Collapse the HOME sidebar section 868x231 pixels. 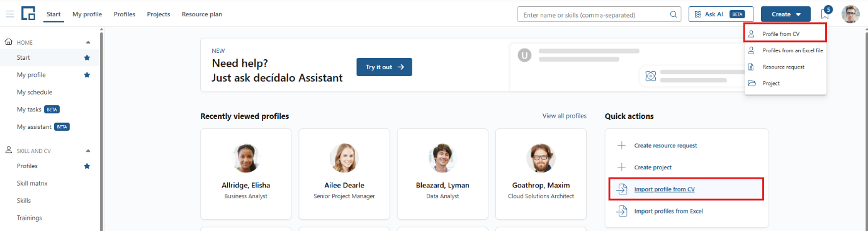(88, 42)
